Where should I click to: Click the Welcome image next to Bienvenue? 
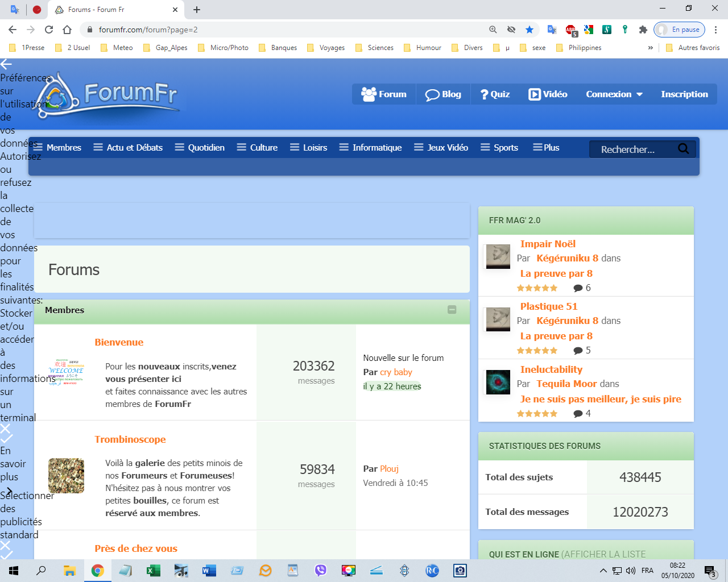click(66, 372)
